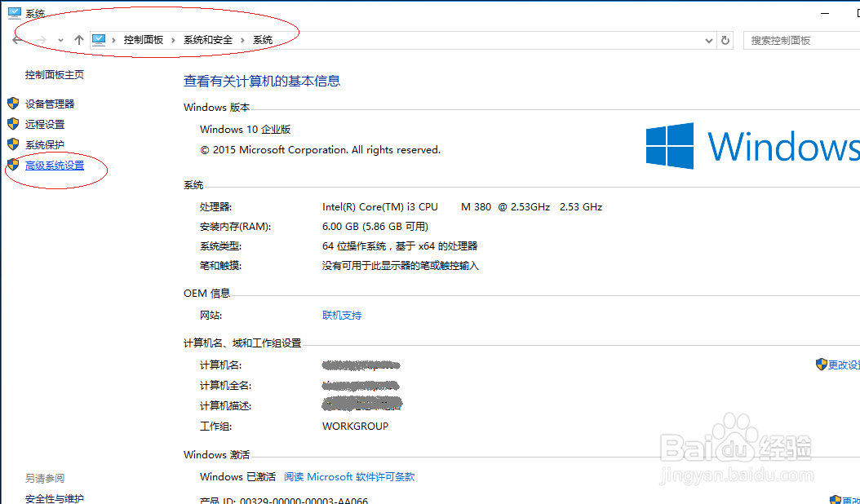Image resolution: width=860 pixels, height=504 pixels.
Task: Select 系统和安全 breadcrumb
Action: tap(208, 40)
